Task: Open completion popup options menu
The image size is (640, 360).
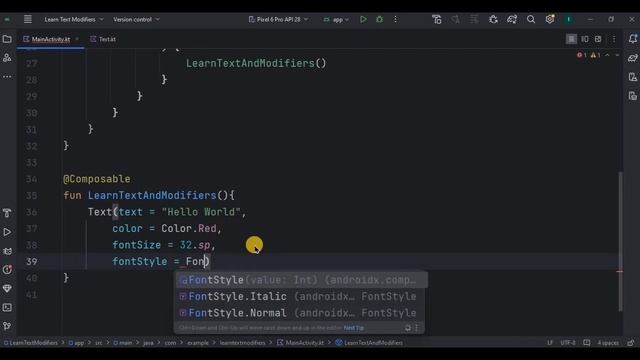Action: point(417,328)
